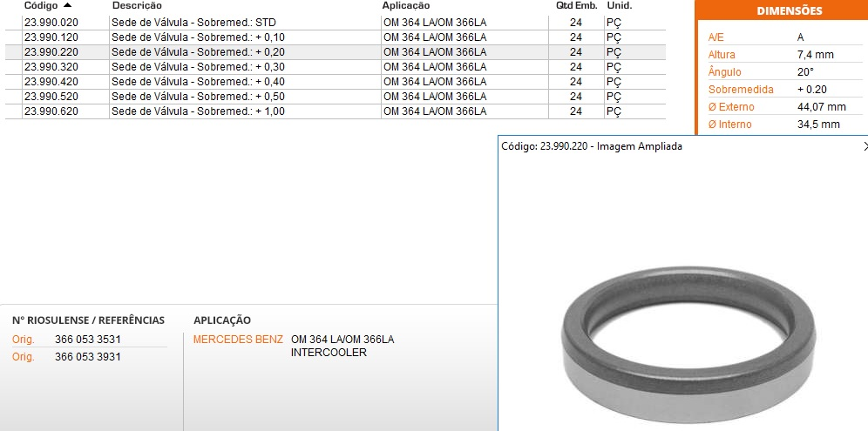Click the sort arrow beside Código header
Image resolution: width=868 pixels, height=431 pixels.
click(68, 5)
